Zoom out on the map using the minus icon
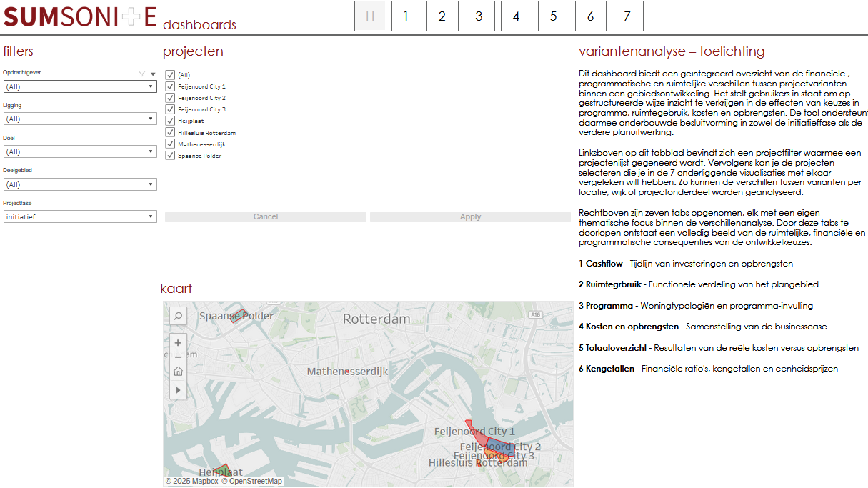This screenshot has width=868, height=488. pyautogui.click(x=178, y=356)
